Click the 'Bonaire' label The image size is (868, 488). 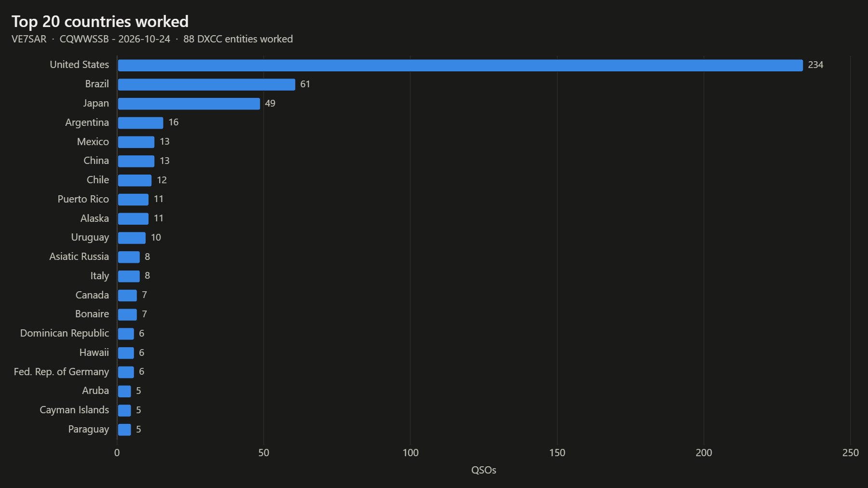(92, 314)
